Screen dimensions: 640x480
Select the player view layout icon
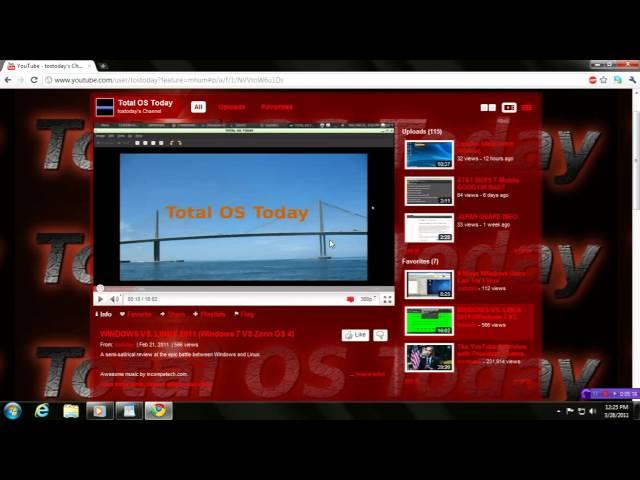(509, 107)
